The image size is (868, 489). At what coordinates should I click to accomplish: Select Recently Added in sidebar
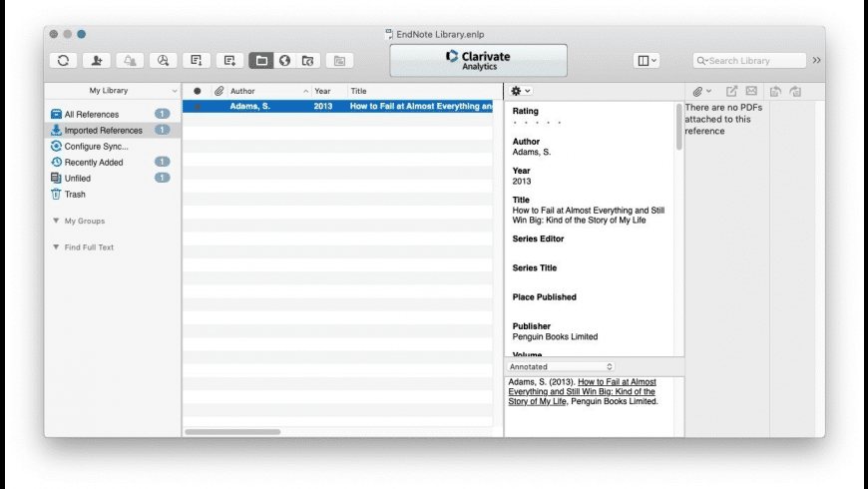[93, 162]
